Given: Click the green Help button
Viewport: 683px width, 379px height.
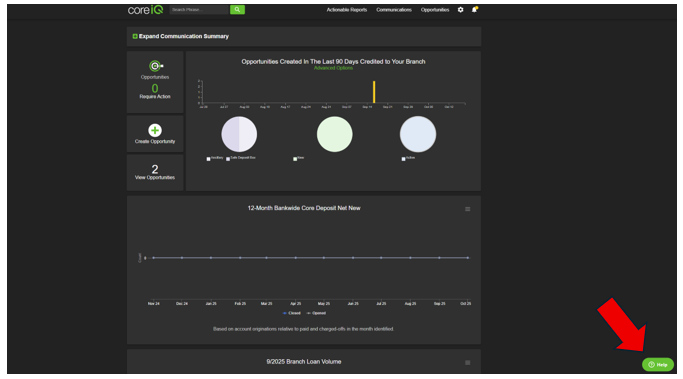Looking at the screenshot, I should tap(658, 365).
